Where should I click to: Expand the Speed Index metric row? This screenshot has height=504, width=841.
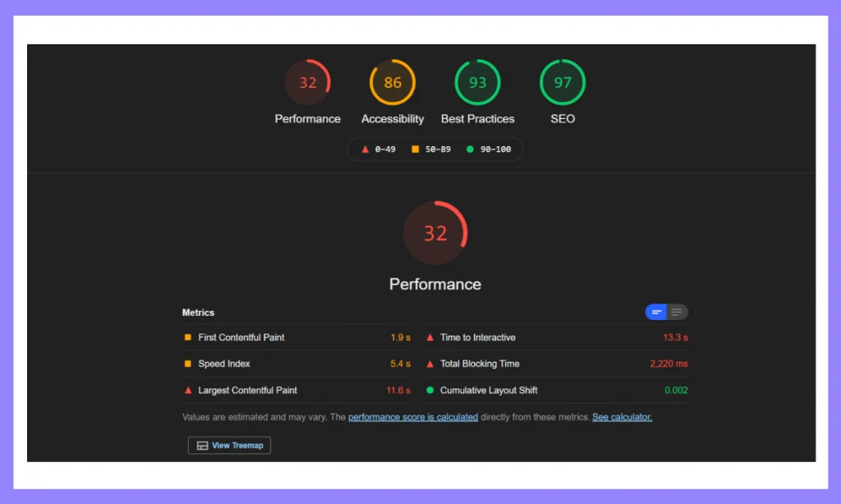click(296, 364)
